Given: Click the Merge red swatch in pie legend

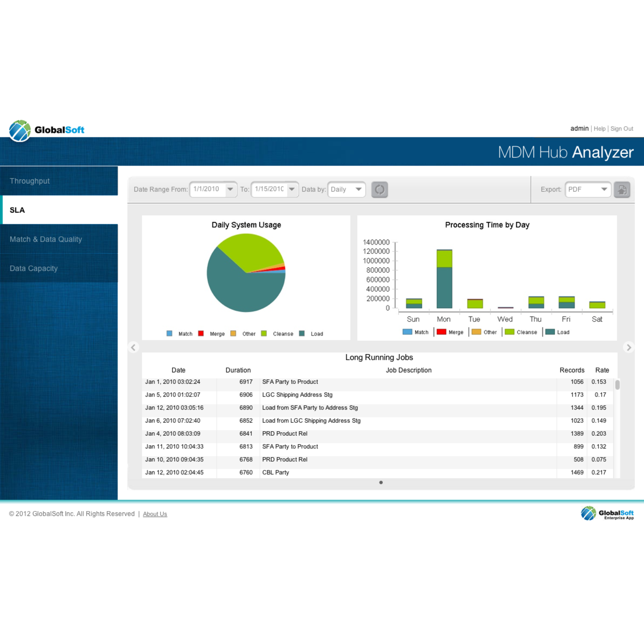Looking at the screenshot, I should 201,334.
